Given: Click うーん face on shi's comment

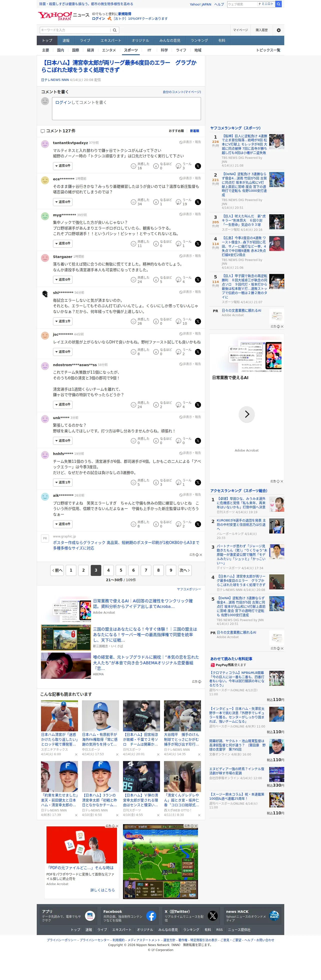Looking at the screenshot, I should 178,321.
